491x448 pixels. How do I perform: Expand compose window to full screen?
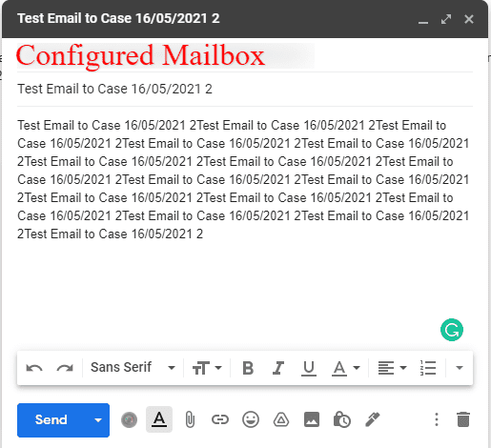pos(446,19)
